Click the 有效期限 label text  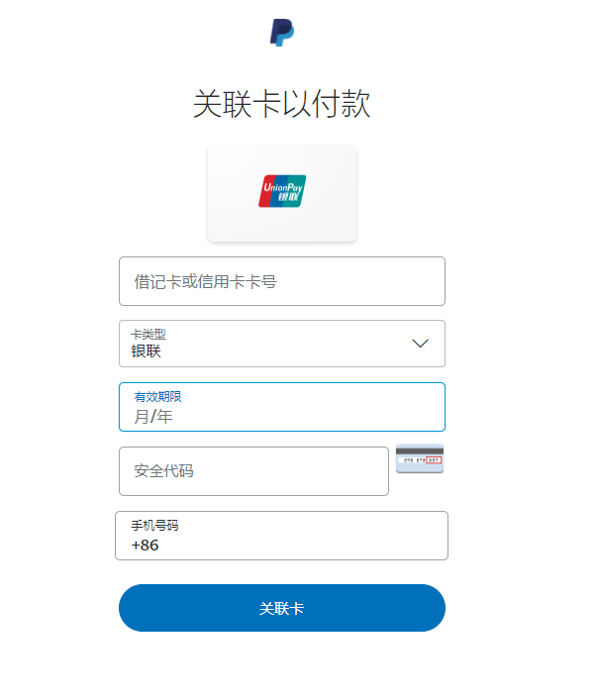click(x=158, y=397)
